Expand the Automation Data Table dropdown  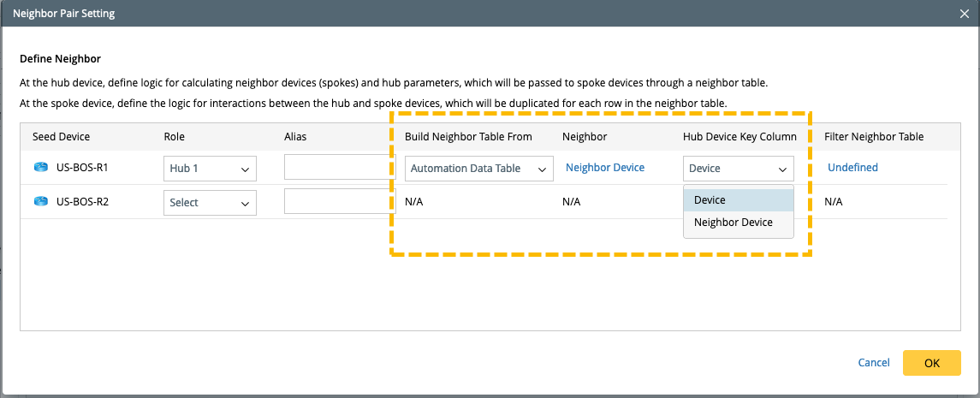coord(478,169)
